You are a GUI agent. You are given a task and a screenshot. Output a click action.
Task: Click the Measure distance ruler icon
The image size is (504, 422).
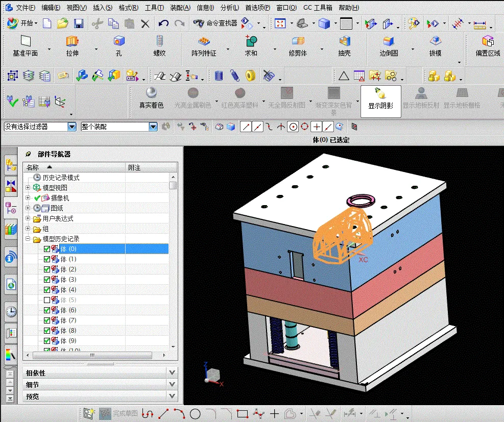pyautogui.click(x=480, y=24)
